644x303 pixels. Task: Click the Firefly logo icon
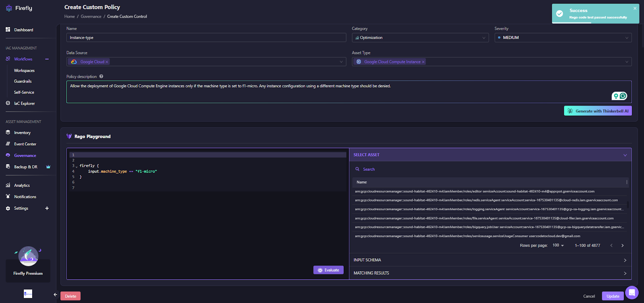[x=9, y=8]
